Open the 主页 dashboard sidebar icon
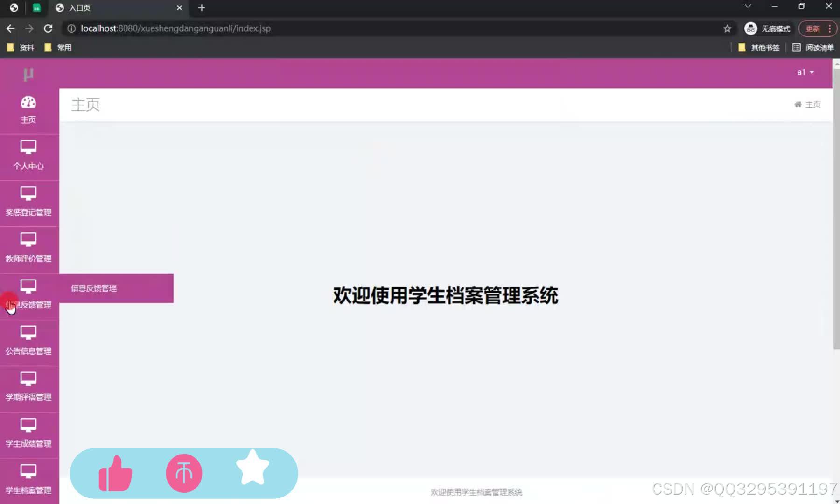 (28, 110)
